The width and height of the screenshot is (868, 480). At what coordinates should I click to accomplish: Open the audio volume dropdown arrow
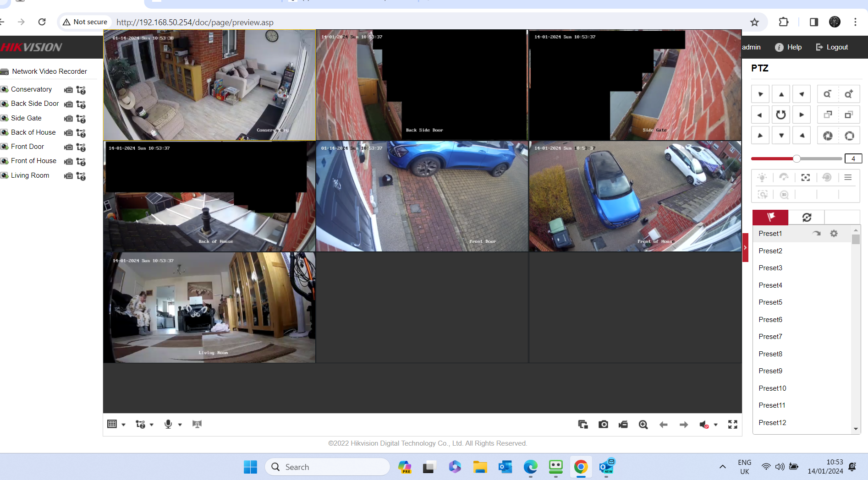click(x=715, y=425)
